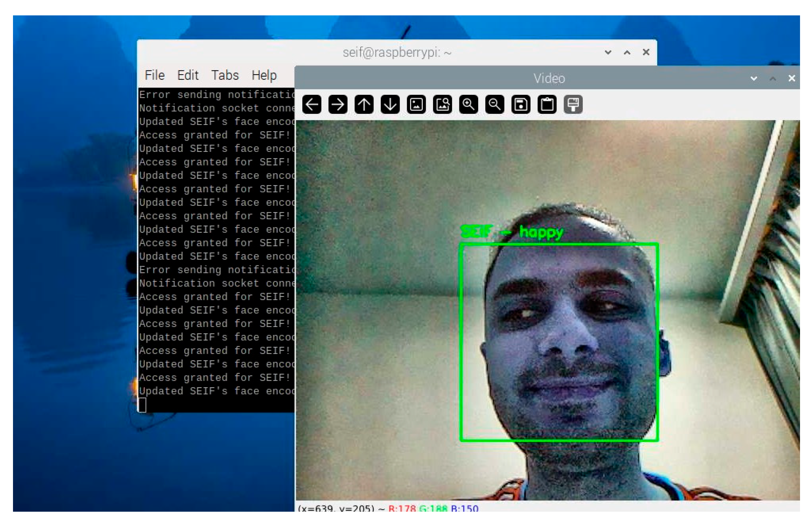Click the 'seif@raspberrypi: ~' terminal title

click(x=397, y=53)
